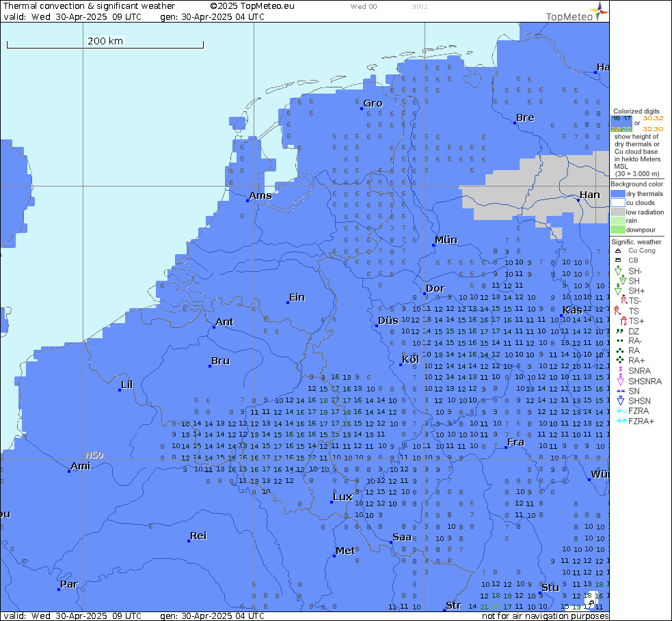Viewport: 672px width, 621px height.
Task: Click the Ant city marker
Action: (x=214, y=327)
